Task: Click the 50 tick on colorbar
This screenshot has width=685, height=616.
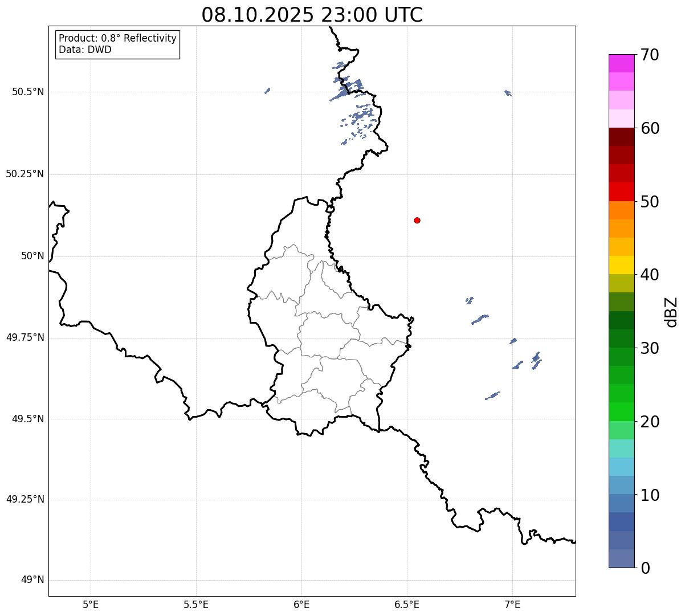Action: [x=650, y=202]
